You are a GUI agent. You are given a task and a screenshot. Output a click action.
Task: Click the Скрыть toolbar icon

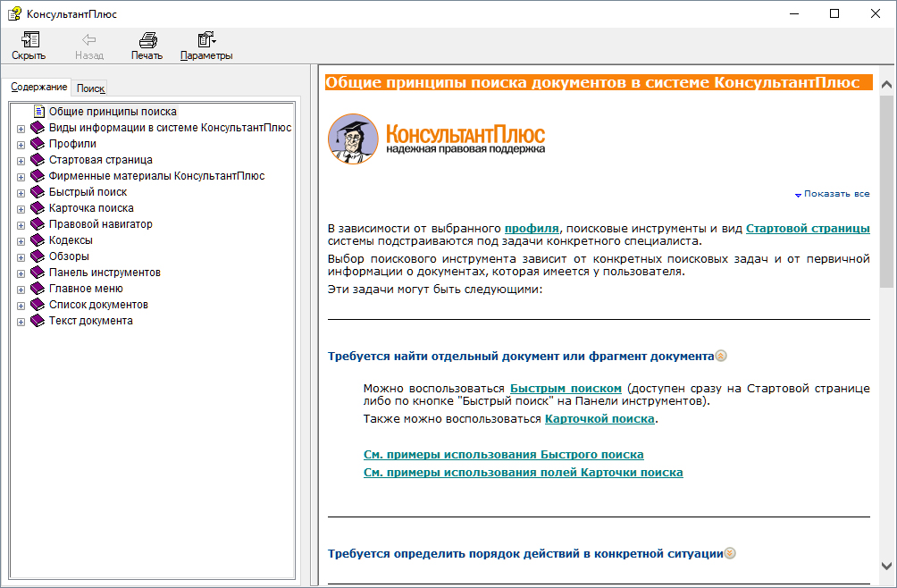click(x=29, y=39)
